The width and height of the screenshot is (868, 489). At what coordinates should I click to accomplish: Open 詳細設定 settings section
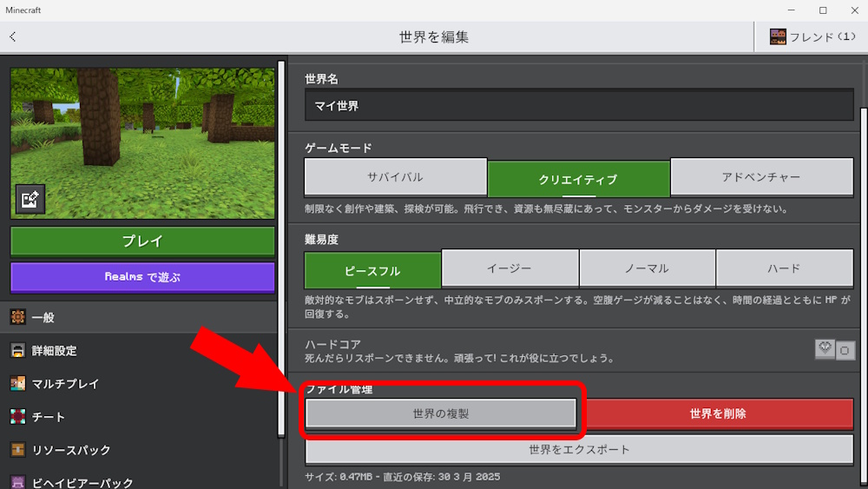pos(138,351)
